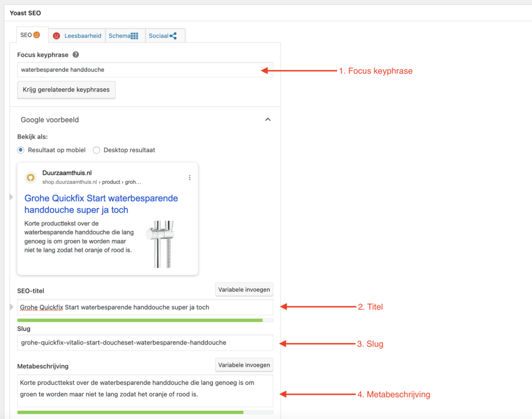Switch to the Leesbaarheid tab

click(x=77, y=36)
